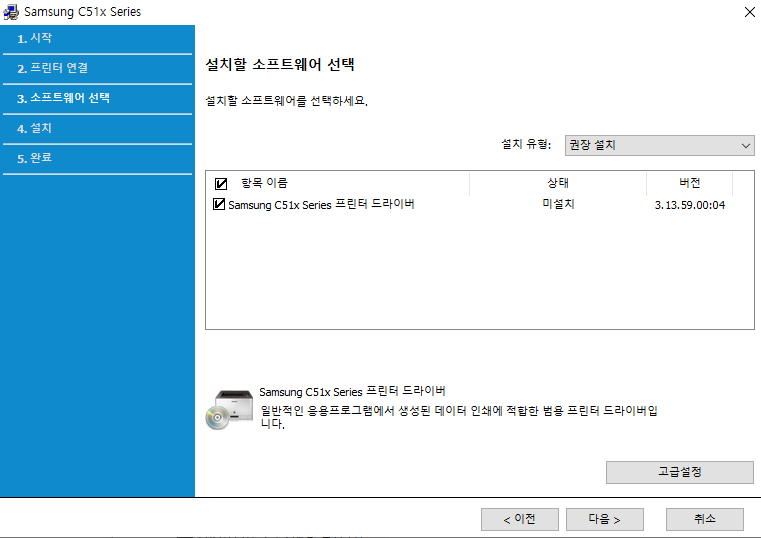Open the 설치 유형 dropdown showing 권장 설치
The width and height of the screenshot is (761, 538).
[x=660, y=146]
